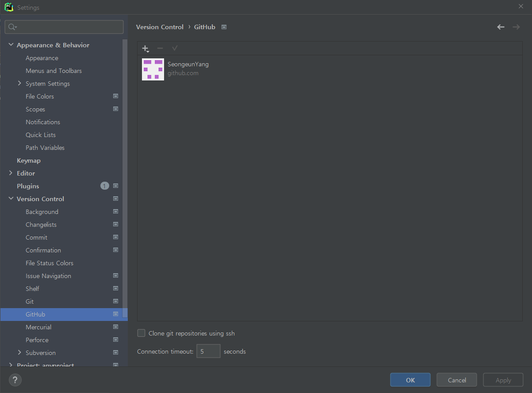The image size is (532, 393).
Task: Click the back navigation arrow
Action: (501, 27)
